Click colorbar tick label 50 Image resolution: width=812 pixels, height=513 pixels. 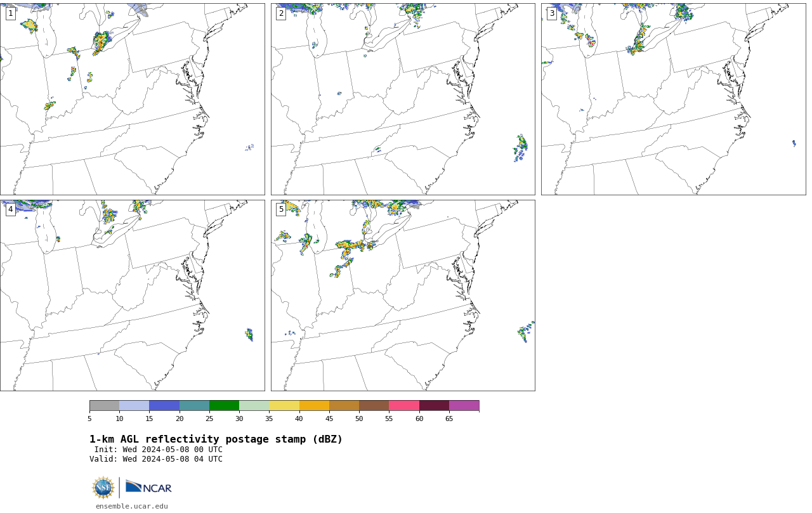pos(359,419)
